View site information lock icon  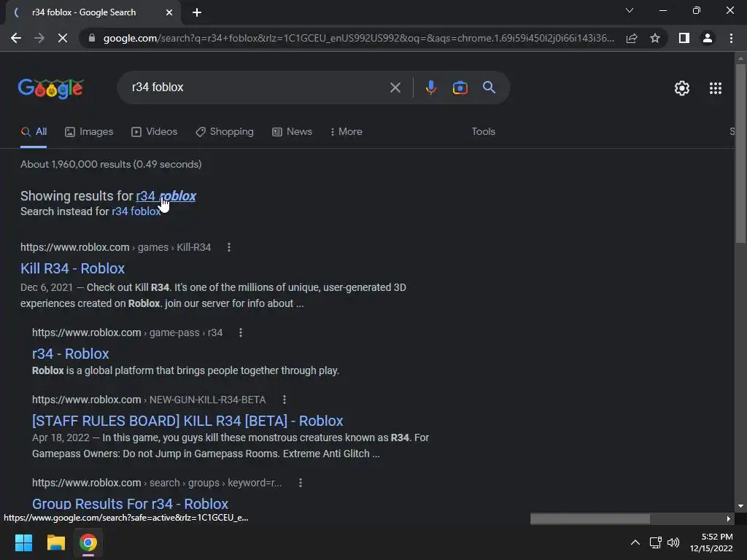92,38
